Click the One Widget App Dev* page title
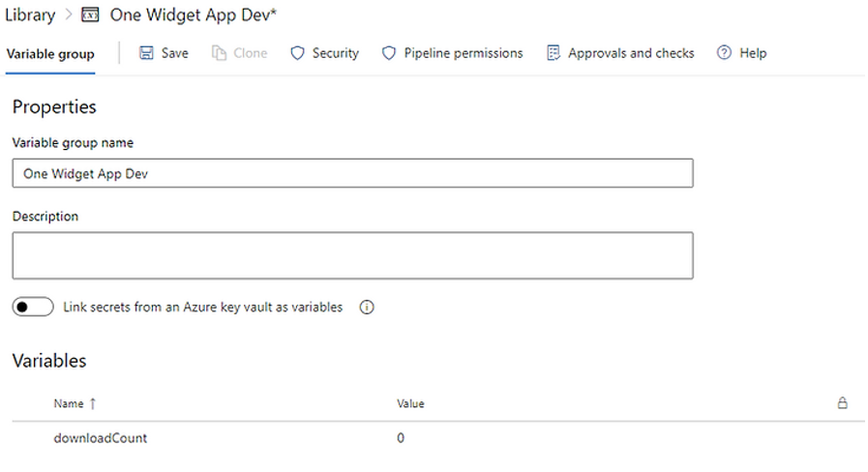The width and height of the screenshot is (868, 472). (x=194, y=15)
